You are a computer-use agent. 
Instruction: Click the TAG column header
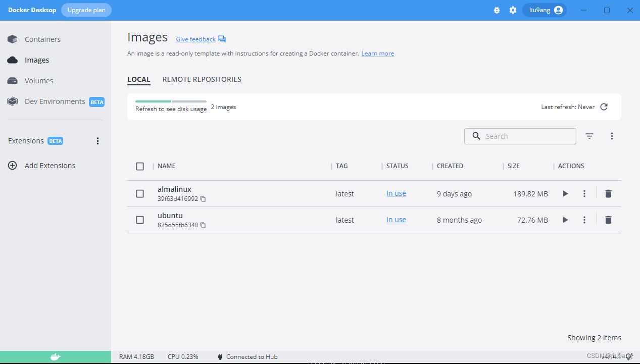click(342, 166)
